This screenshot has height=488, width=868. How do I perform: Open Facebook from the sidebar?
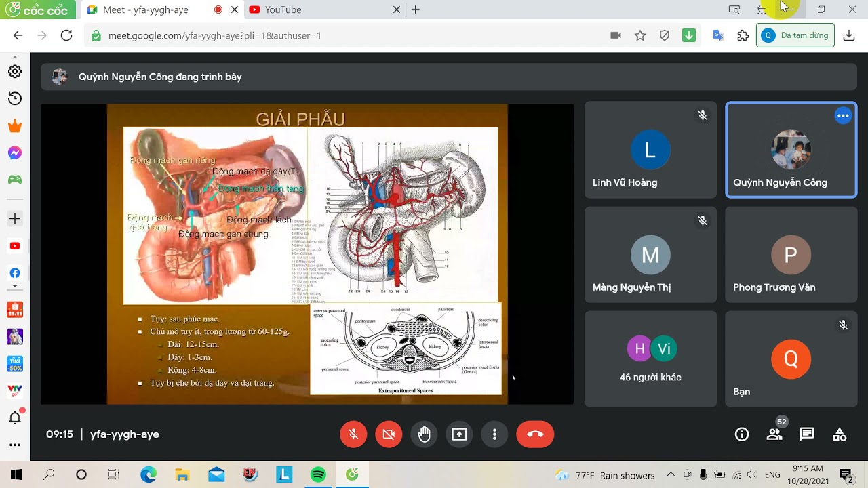coord(15,273)
